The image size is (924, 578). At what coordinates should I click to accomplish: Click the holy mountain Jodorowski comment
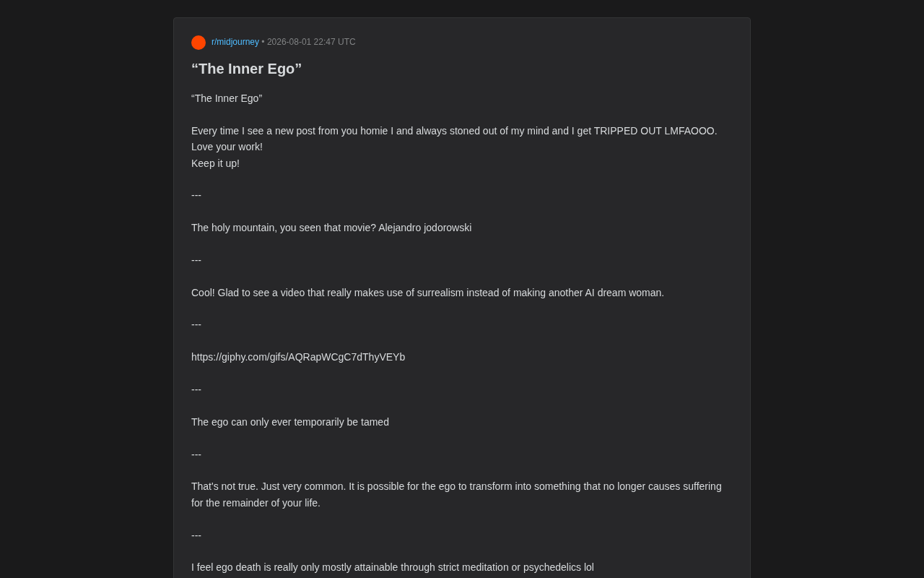tap(331, 228)
